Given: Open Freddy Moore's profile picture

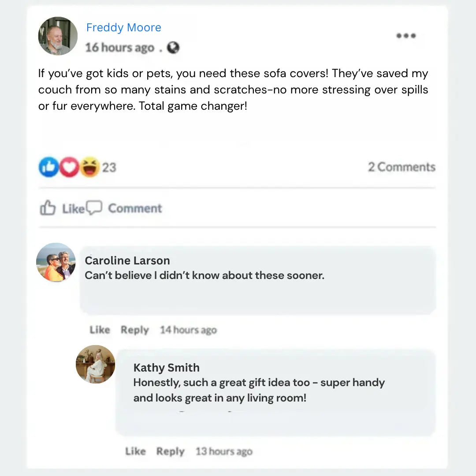Looking at the screenshot, I should [58, 36].
